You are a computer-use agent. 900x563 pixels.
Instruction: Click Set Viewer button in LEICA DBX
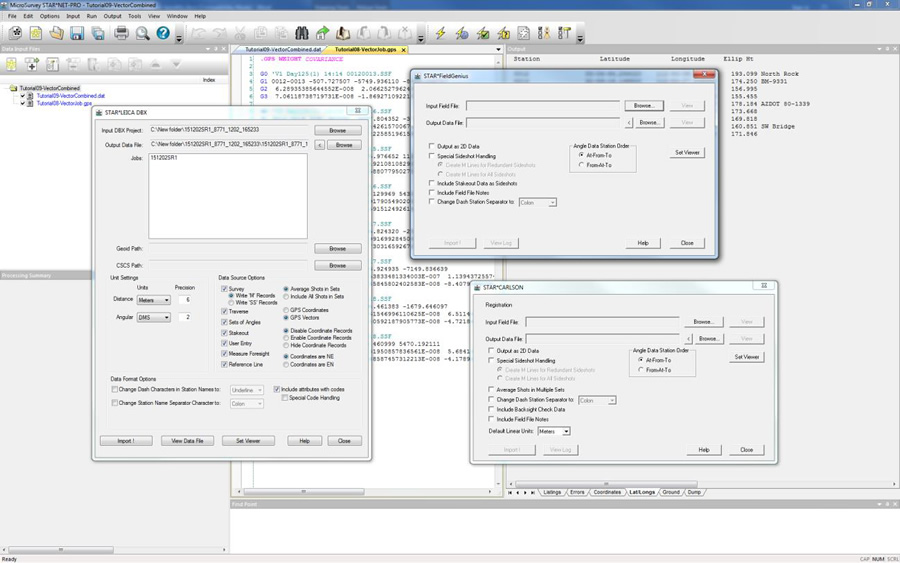[249, 441]
